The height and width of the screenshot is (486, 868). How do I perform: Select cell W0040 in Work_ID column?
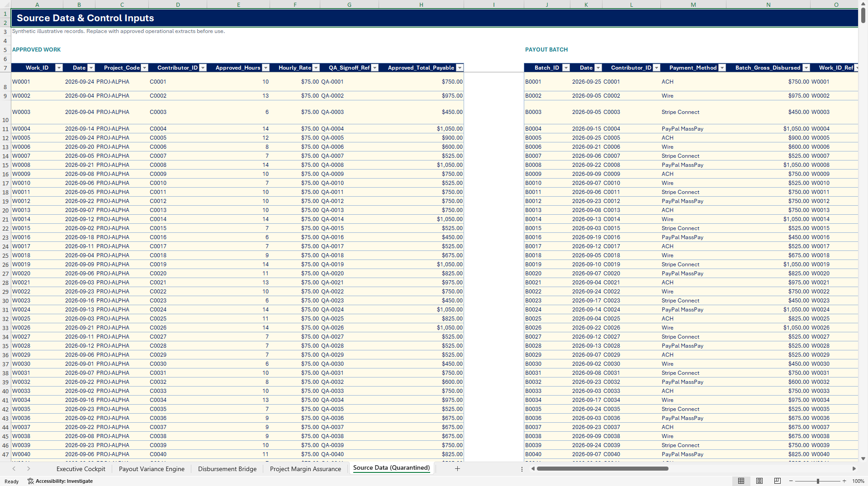click(37, 454)
